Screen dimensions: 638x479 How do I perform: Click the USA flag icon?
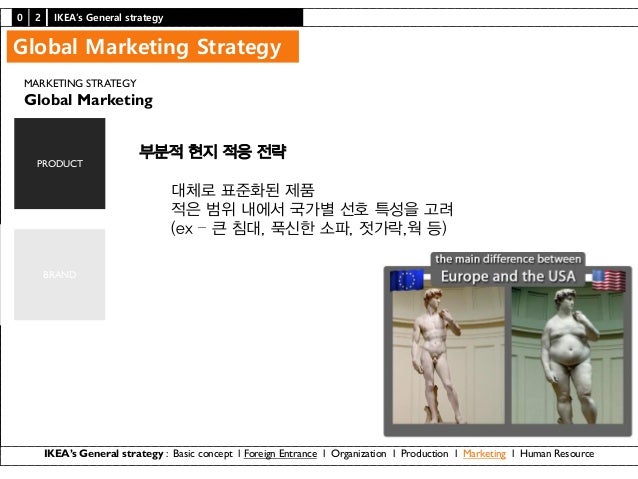pos(609,280)
